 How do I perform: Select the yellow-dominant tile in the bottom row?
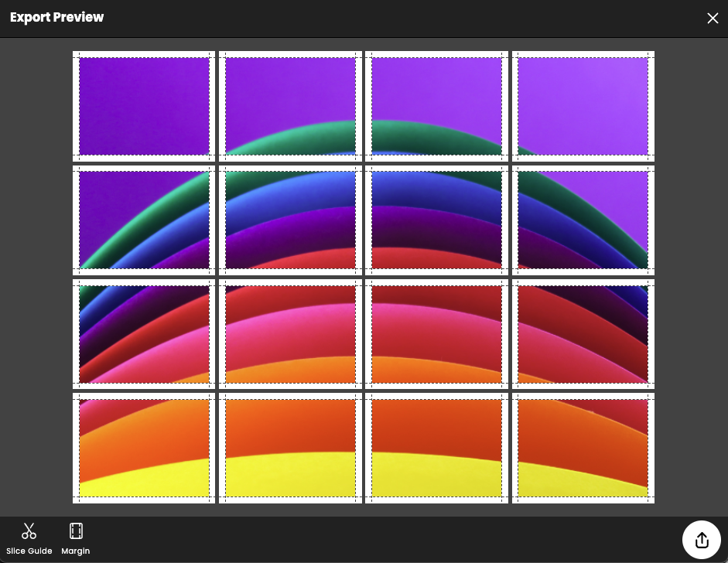pyautogui.click(x=436, y=446)
